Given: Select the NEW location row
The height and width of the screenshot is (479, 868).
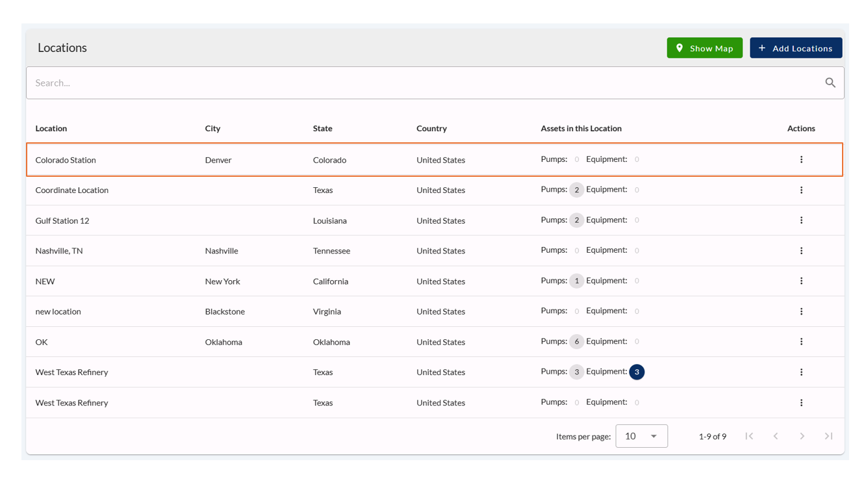Looking at the screenshot, I should coord(45,281).
